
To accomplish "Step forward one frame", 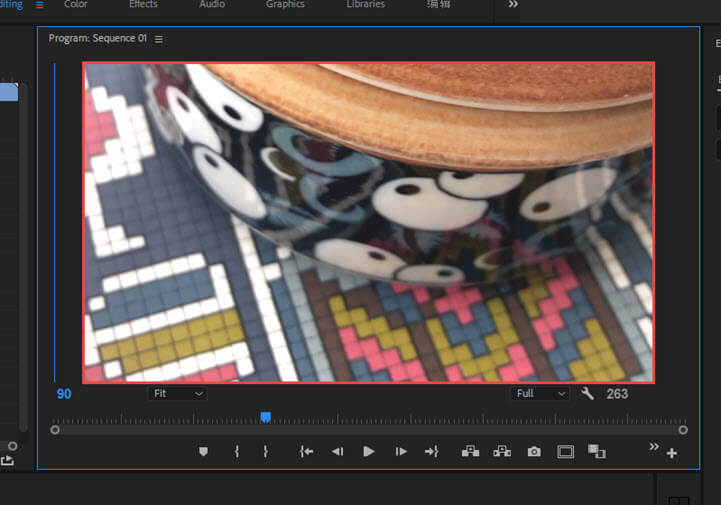I will [401, 452].
